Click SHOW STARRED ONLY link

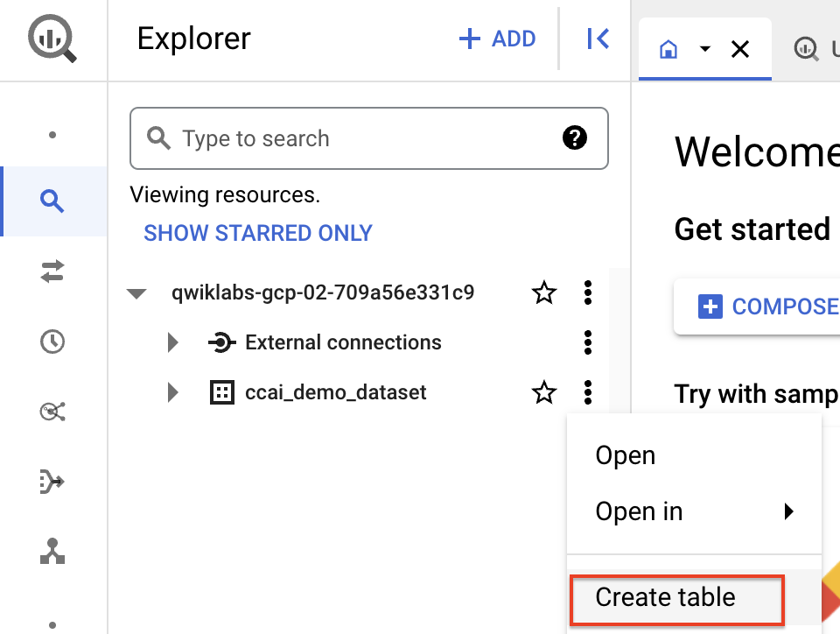pos(257,233)
